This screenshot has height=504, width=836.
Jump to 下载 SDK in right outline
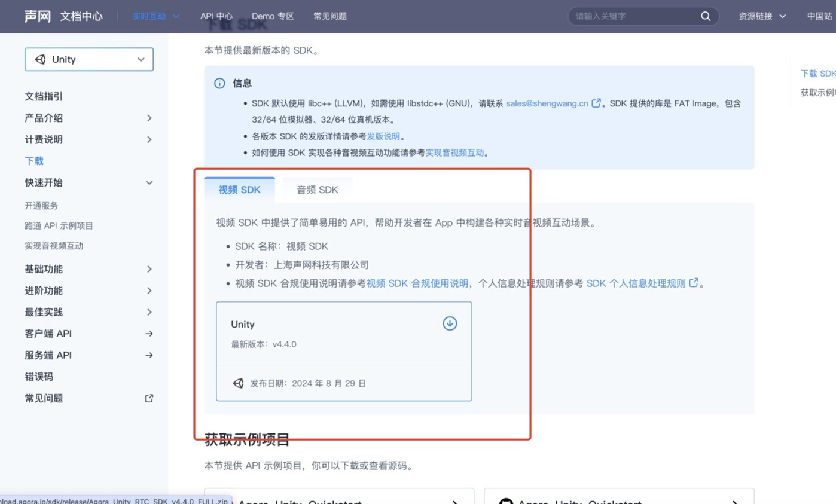pos(818,73)
